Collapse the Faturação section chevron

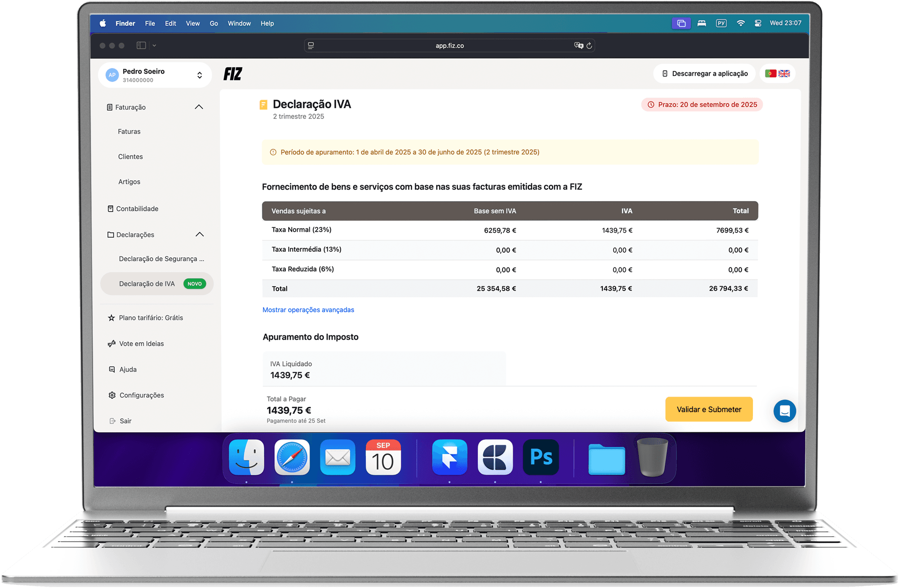coord(199,107)
